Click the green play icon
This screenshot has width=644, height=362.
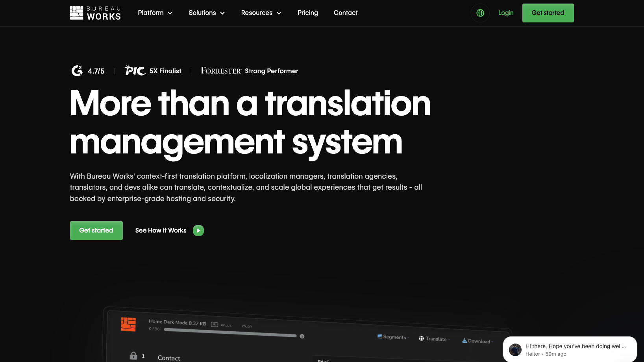coord(198,231)
